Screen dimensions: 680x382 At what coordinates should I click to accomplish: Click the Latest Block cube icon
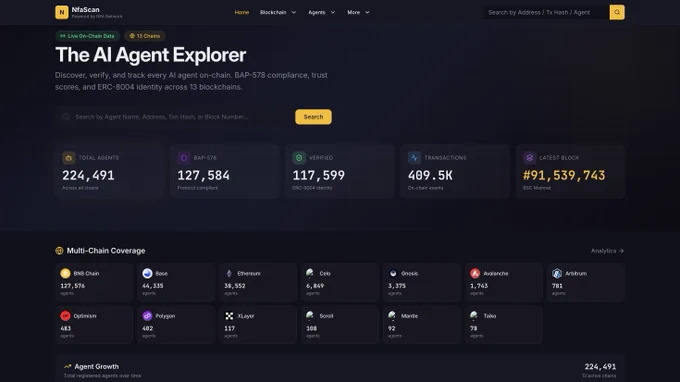[530, 158]
